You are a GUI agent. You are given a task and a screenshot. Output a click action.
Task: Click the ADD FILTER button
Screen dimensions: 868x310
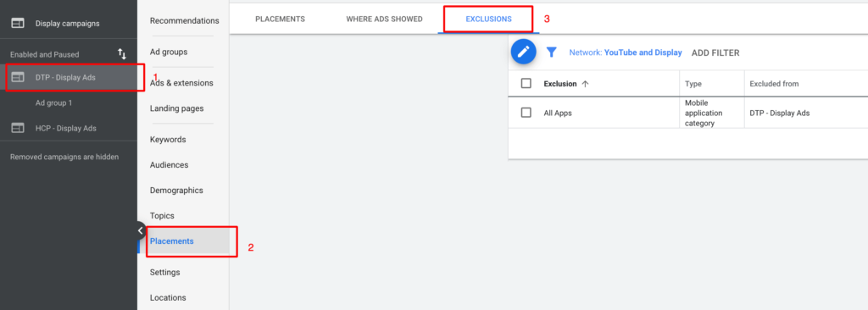click(715, 53)
